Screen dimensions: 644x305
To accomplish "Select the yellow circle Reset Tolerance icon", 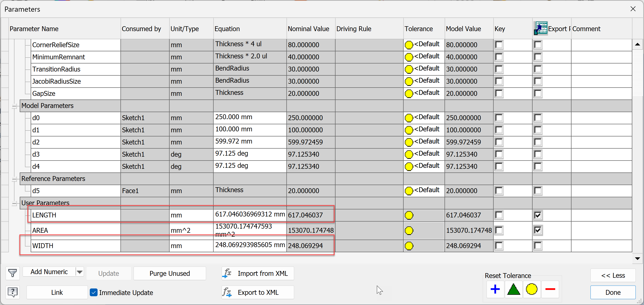I will point(532,289).
